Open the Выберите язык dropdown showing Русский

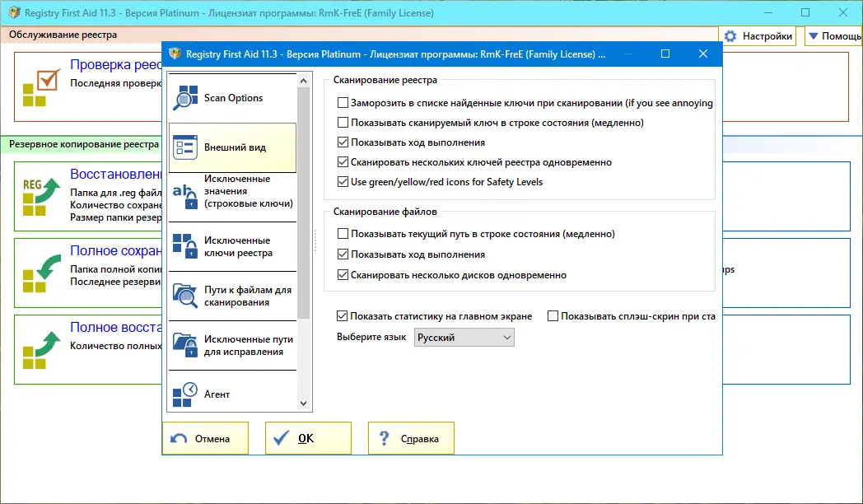464,338
